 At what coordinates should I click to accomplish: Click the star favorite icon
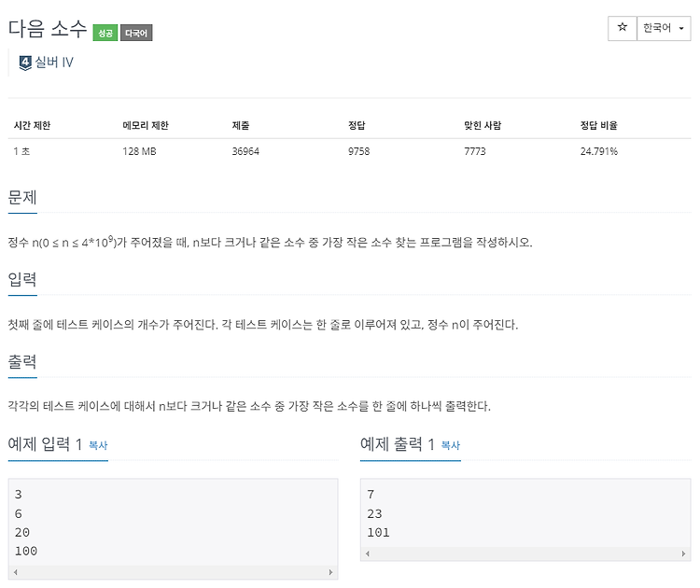623,28
